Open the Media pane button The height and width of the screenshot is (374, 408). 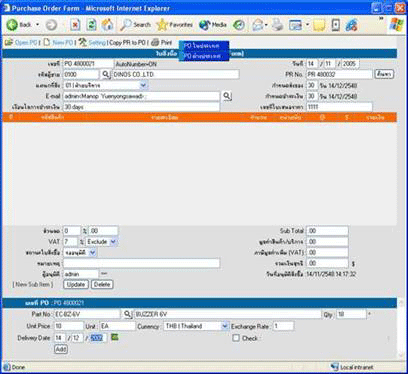pyautogui.click(x=213, y=25)
